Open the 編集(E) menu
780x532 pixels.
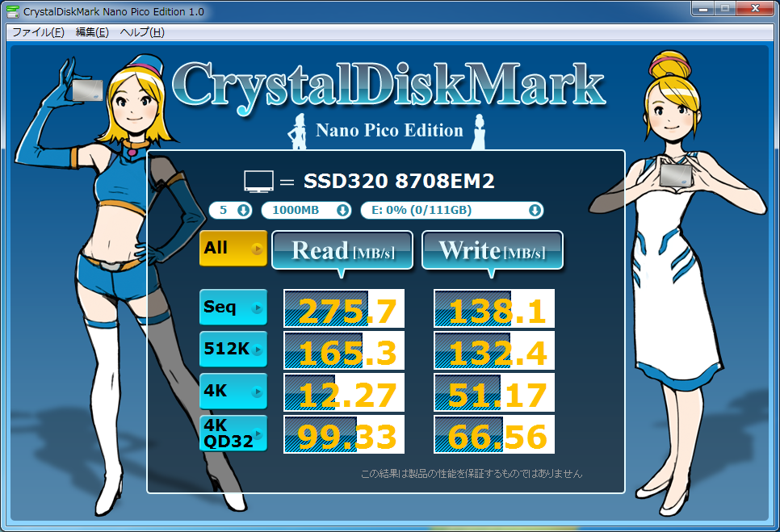92,32
